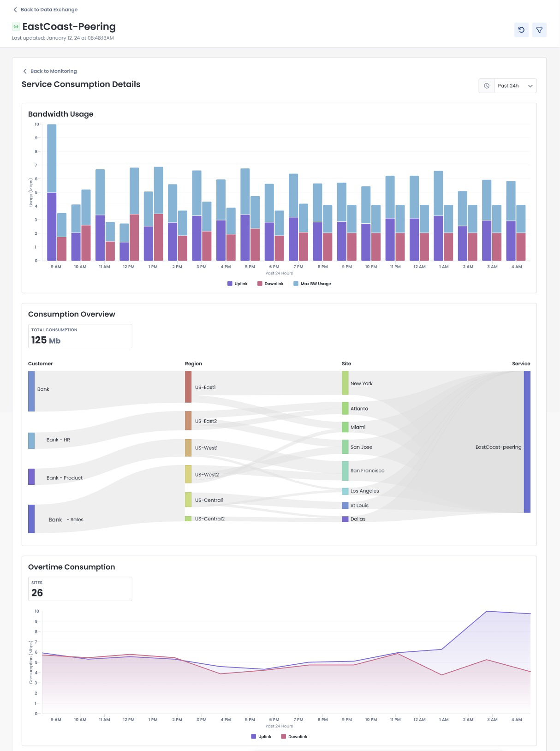Click the clock icon beside Past 24h
The image size is (560, 751).
tap(487, 86)
